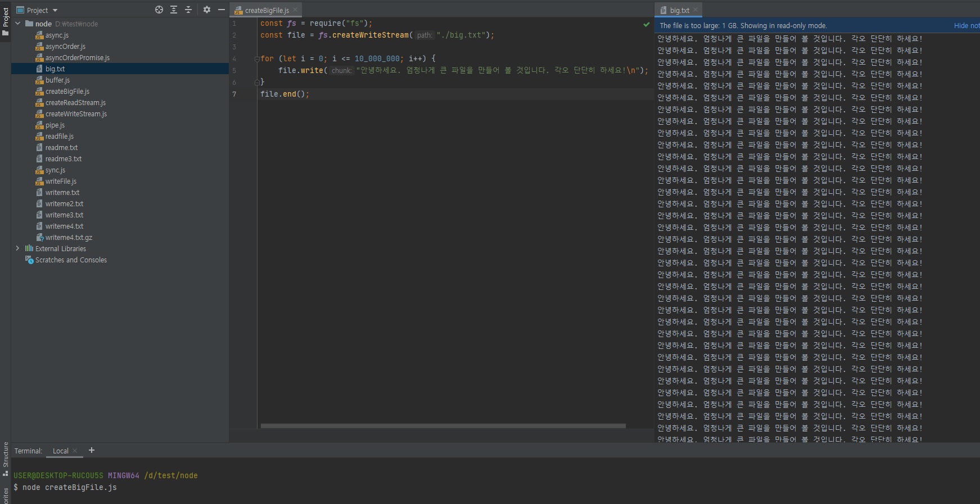980x504 pixels.
Task: Click the 'require("fs")' text on line 1
Action: coord(338,24)
